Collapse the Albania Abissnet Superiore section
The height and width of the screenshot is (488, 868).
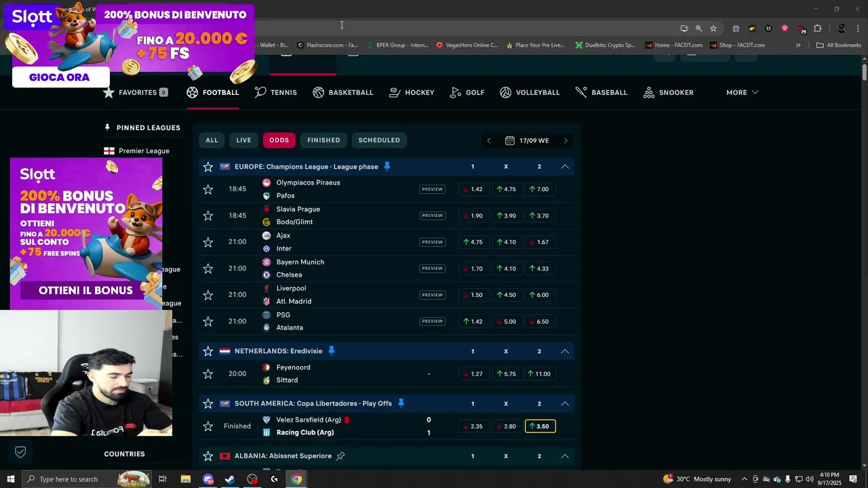(564, 456)
